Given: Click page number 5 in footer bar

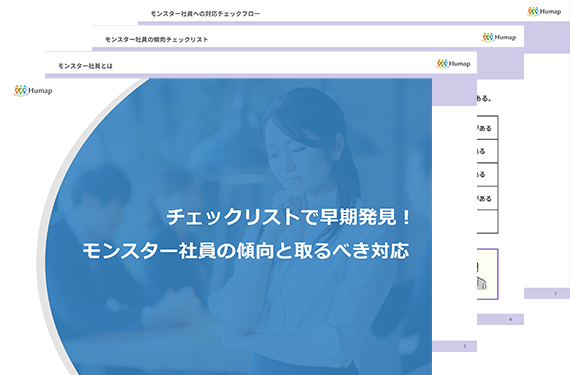Looking at the screenshot, I should coord(555,293).
